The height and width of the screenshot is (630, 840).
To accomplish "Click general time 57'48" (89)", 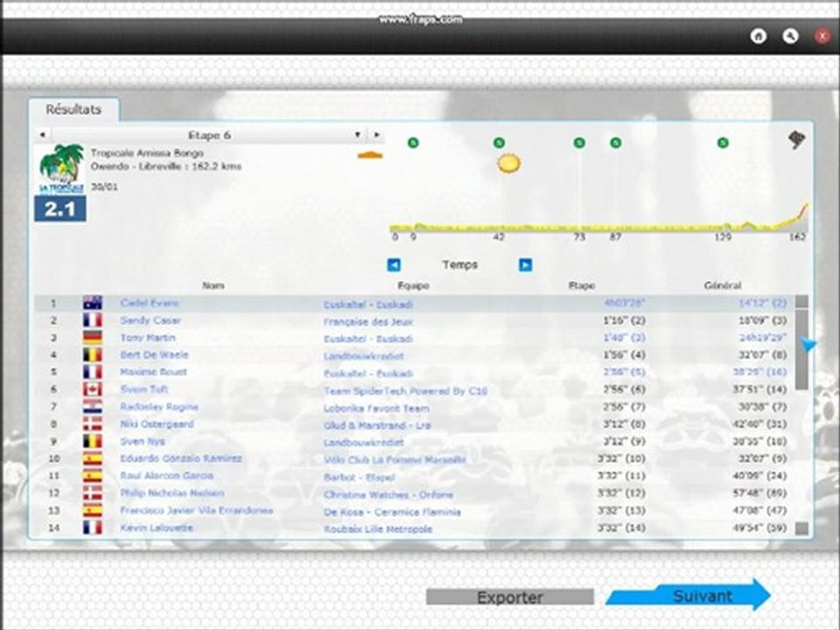I will point(759,493).
